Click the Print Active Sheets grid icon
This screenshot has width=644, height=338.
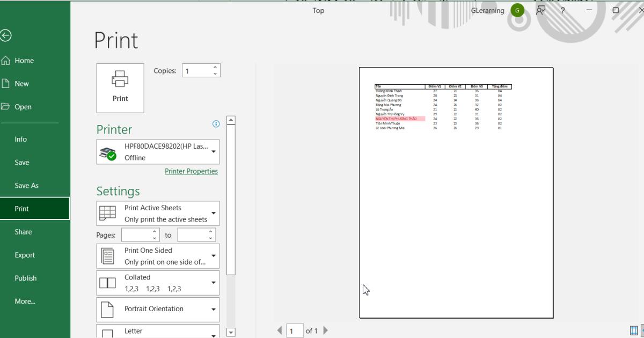coord(107,213)
